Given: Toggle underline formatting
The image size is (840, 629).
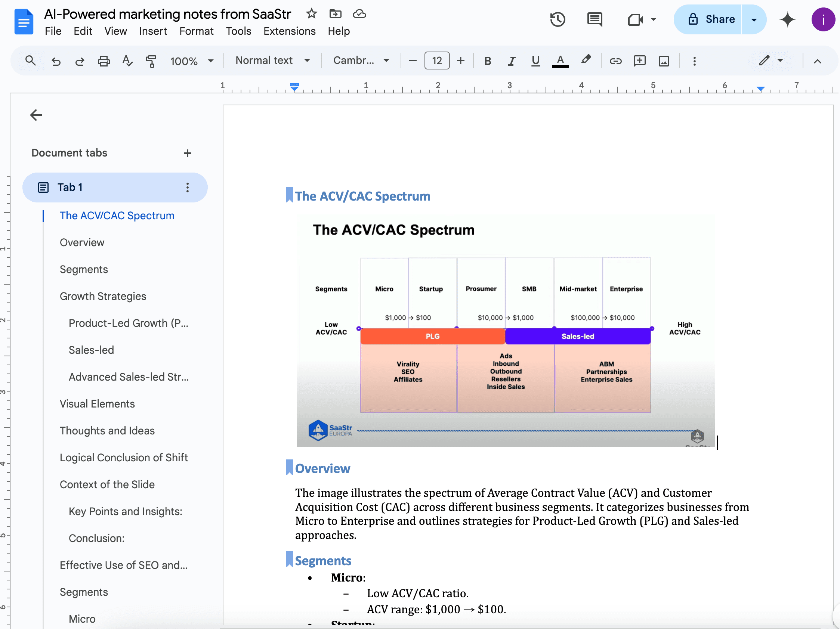Looking at the screenshot, I should [535, 61].
